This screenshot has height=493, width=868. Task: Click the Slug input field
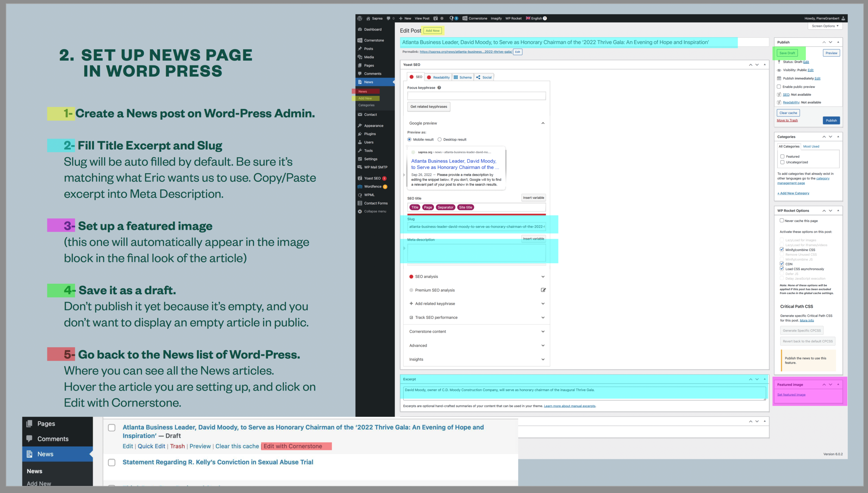click(476, 226)
